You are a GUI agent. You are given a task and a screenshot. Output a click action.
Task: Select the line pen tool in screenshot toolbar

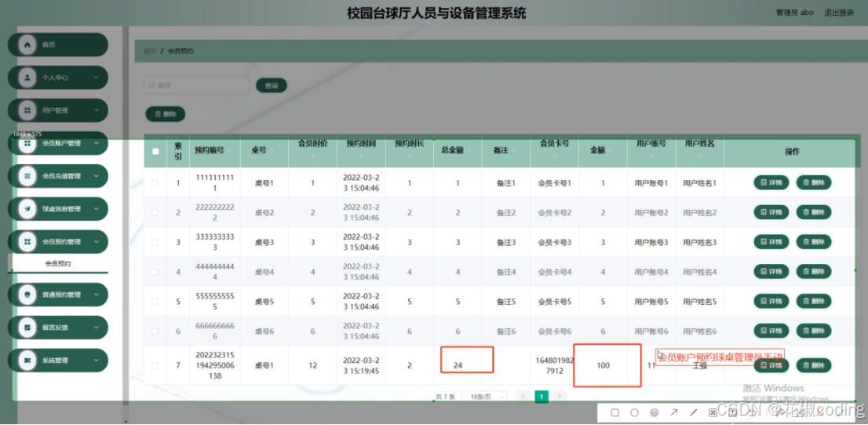tap(694, 412)
